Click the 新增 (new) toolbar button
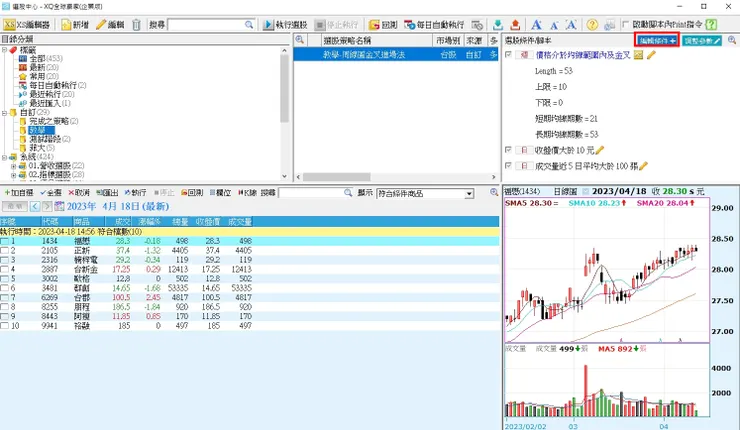Screen dimensions: 740x430 75,25
